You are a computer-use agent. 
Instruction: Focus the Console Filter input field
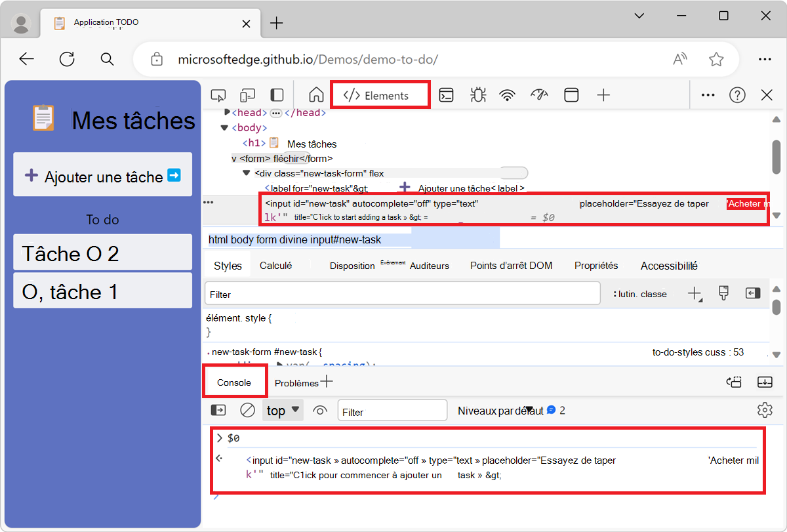click(x=392, y=411)
